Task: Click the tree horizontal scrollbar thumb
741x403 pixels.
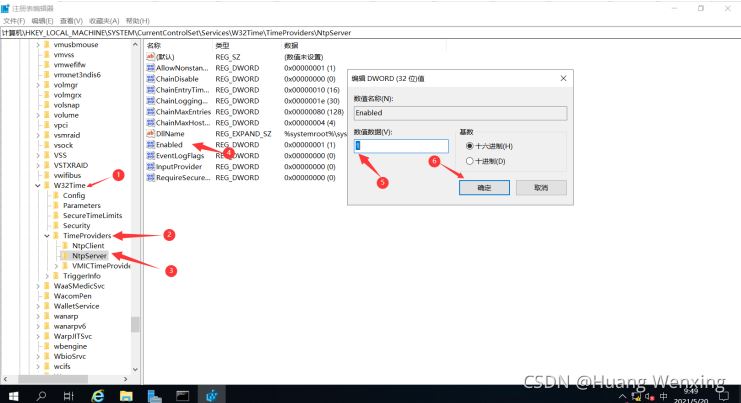Action: coord(53,379)
